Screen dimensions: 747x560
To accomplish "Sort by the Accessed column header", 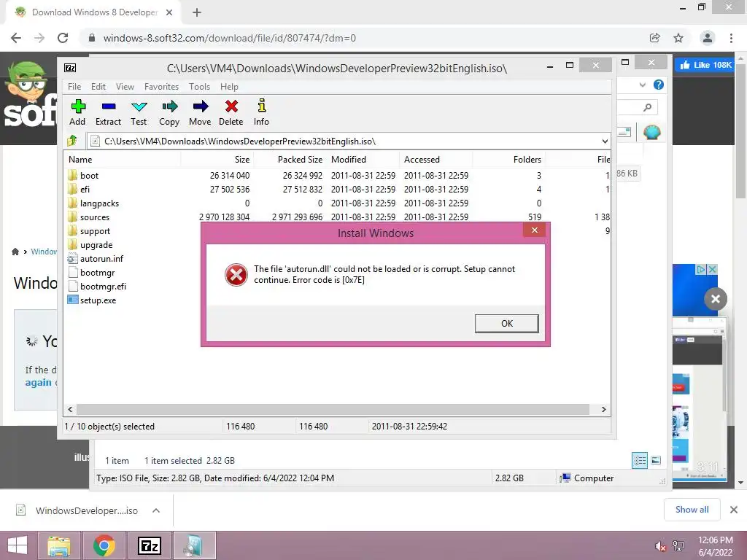I will 436,160.
